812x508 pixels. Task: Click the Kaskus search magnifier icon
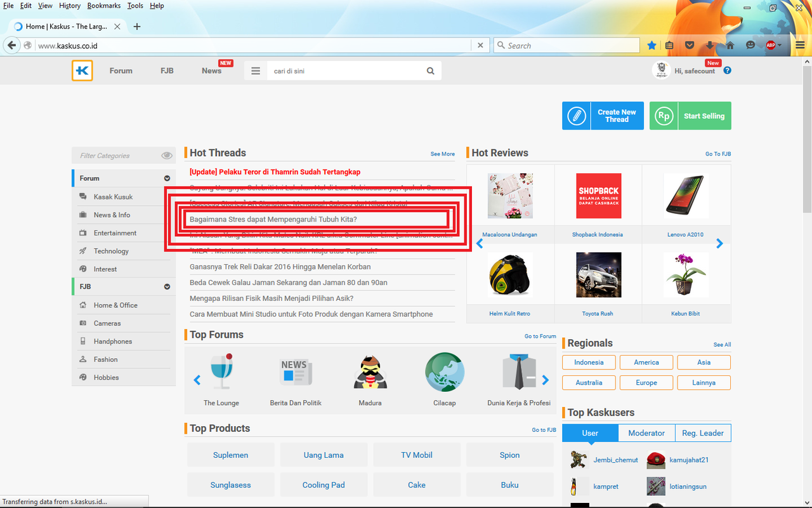[x=431, y=71]
